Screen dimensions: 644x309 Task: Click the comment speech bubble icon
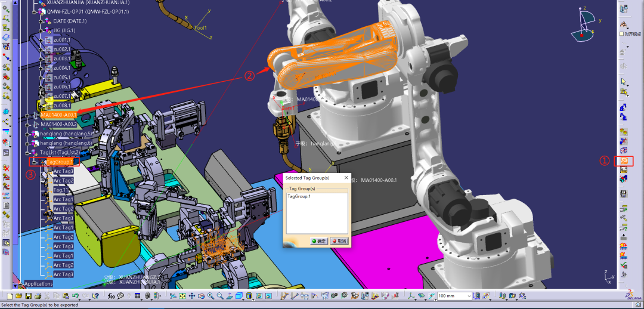120,296
